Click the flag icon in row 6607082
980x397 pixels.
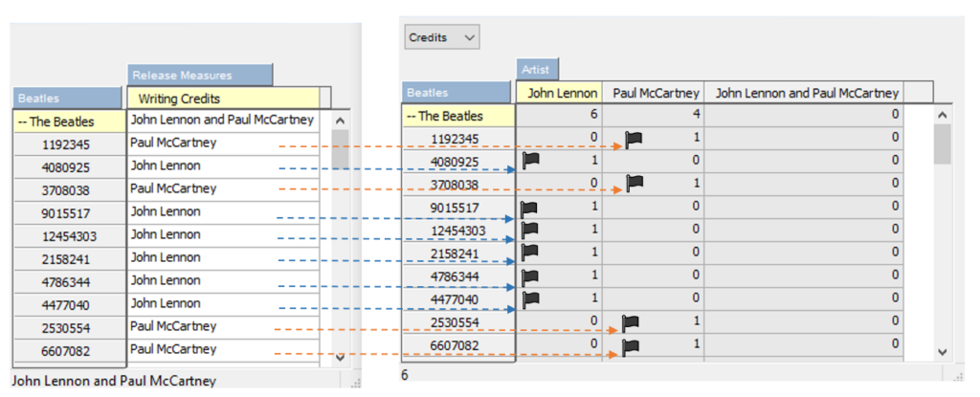click(x=631, y=345)
